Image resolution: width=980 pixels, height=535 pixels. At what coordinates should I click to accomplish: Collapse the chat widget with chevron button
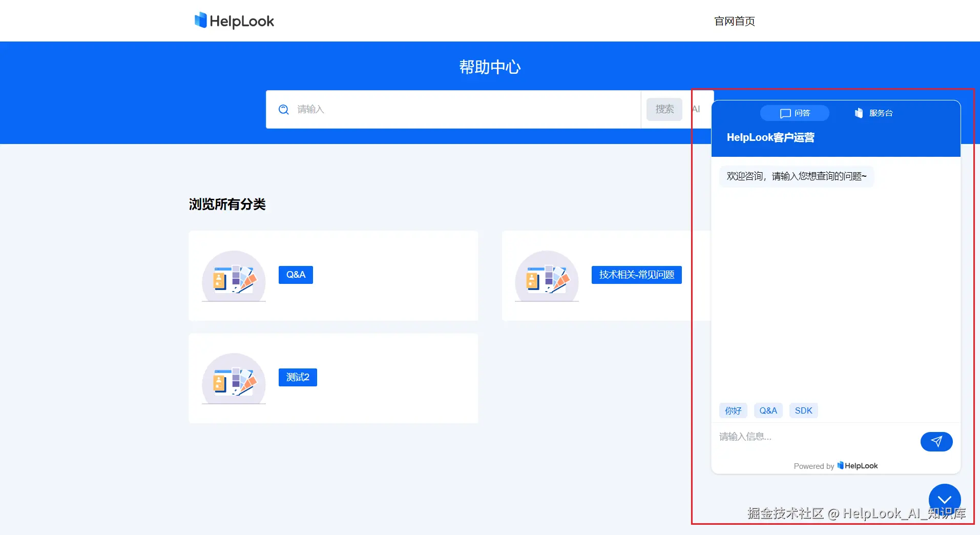click(945, 500)
